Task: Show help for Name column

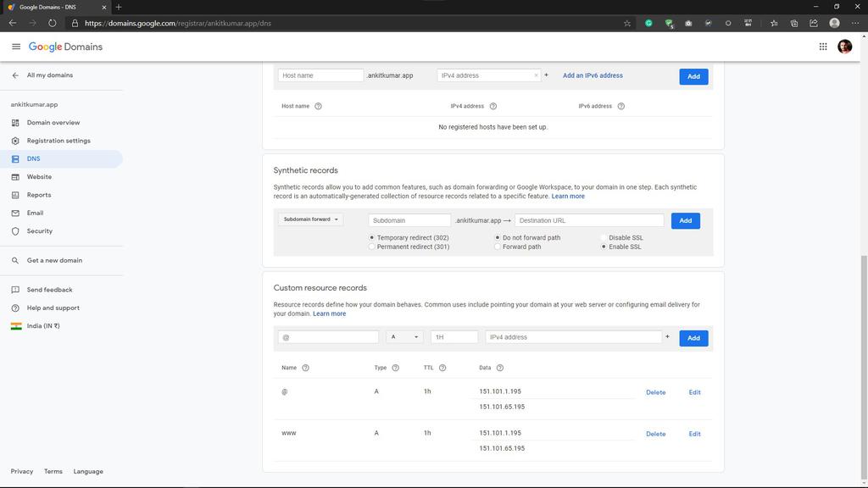Action: click(305, 368)
